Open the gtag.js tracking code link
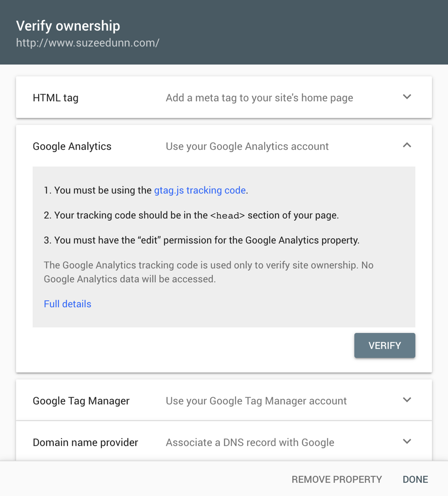Viewport: 448px width, 496px height. pos(200,190)
